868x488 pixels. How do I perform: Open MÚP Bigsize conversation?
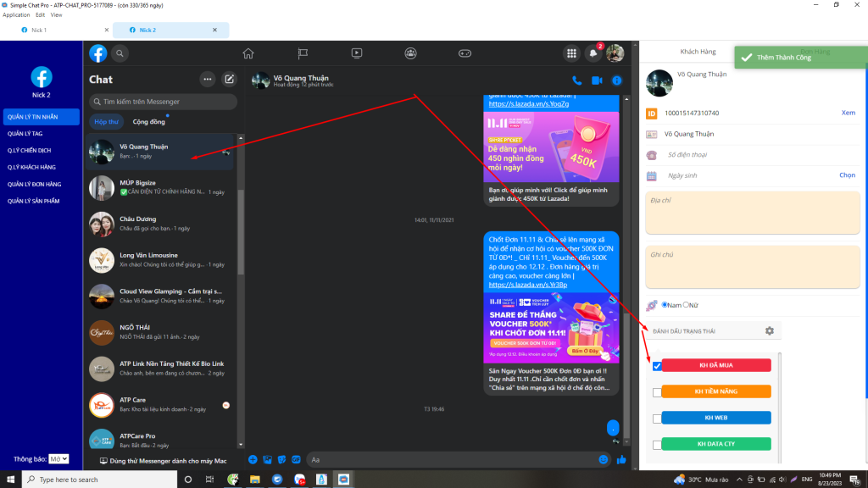click(160, 187)
